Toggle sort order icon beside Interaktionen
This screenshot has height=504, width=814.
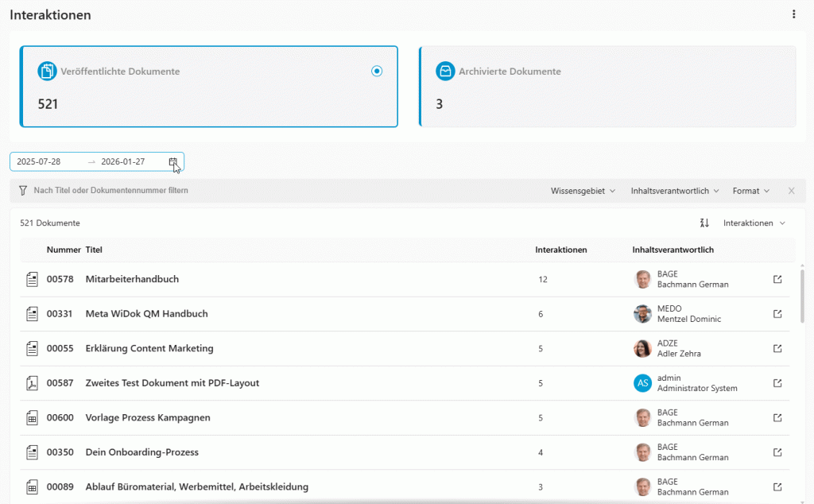pos(704,223)
